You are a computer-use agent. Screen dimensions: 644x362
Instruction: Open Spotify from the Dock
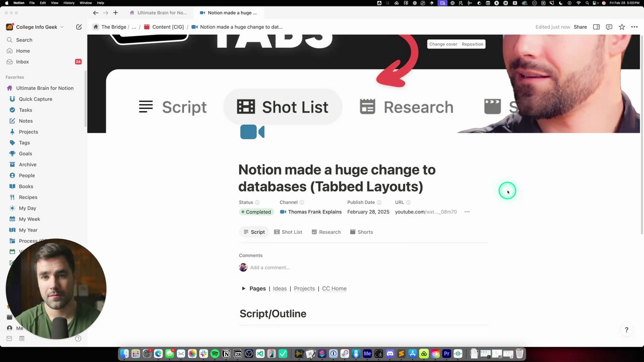pos(215,354)
